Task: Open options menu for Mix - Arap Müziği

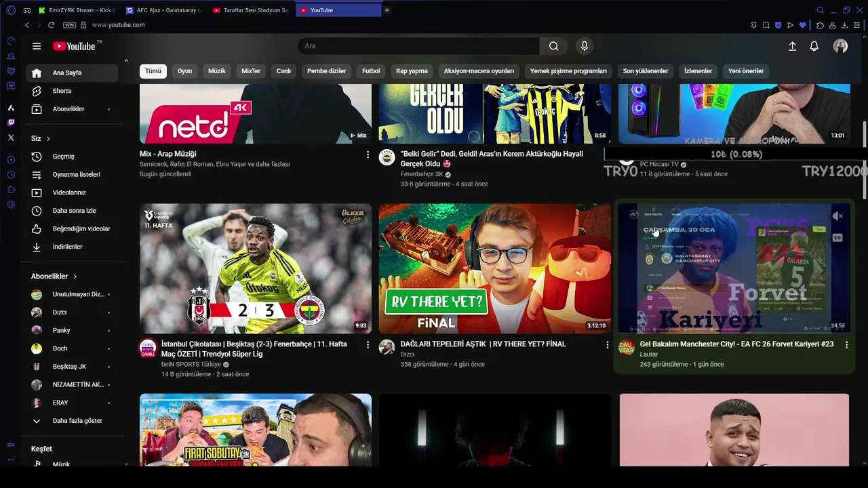Action: pos(368,155)
